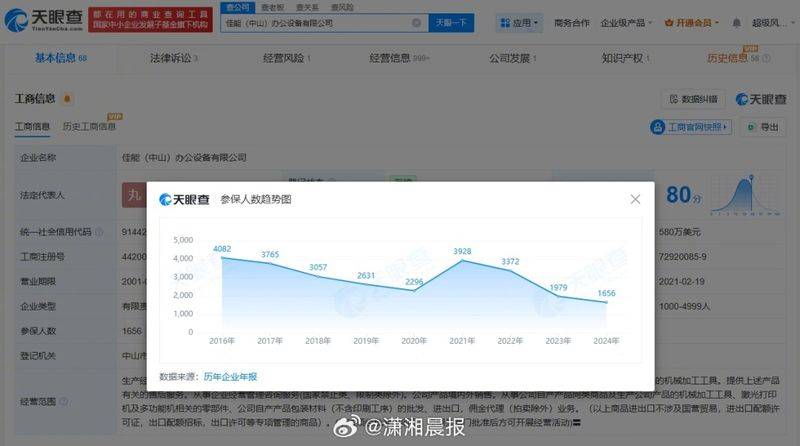Viewport: 800px width, 446px height.
Task: Select the 查公司 search tab
Action: tap(238, 8)
